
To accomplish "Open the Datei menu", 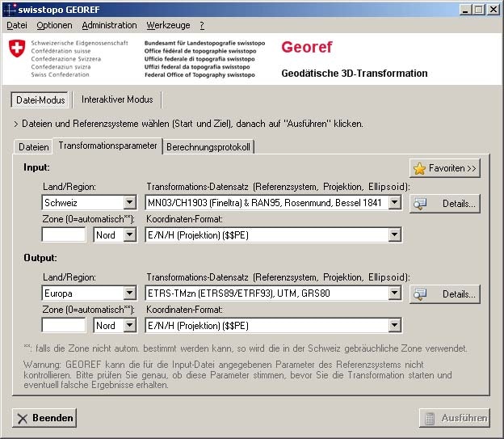I will [x=17, y=25].
